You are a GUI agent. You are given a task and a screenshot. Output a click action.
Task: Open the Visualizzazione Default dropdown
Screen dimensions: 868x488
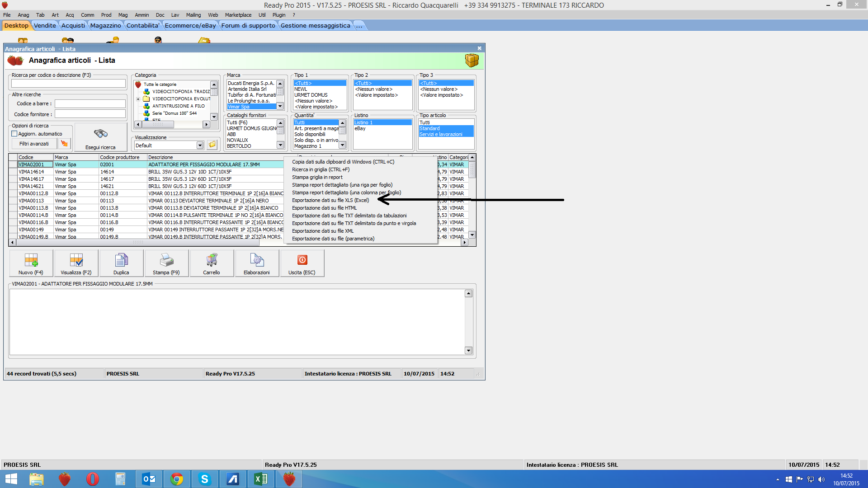coord(200,145)
